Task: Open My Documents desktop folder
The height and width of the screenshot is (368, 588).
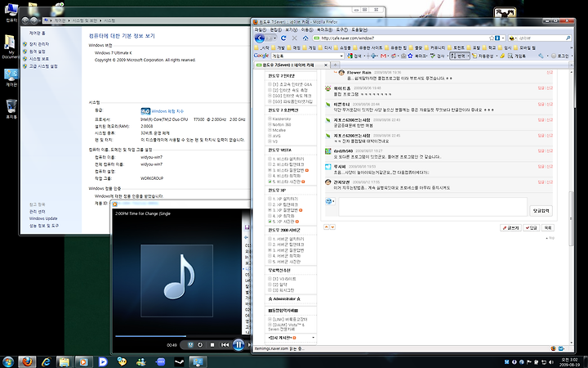Action: click(x=10, y=46)
